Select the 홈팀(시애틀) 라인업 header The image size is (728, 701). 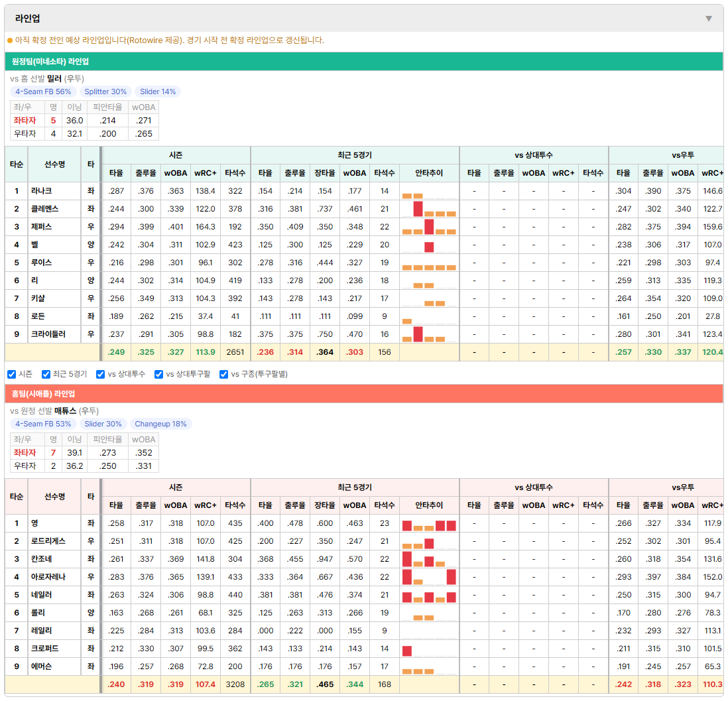[364, 393]
